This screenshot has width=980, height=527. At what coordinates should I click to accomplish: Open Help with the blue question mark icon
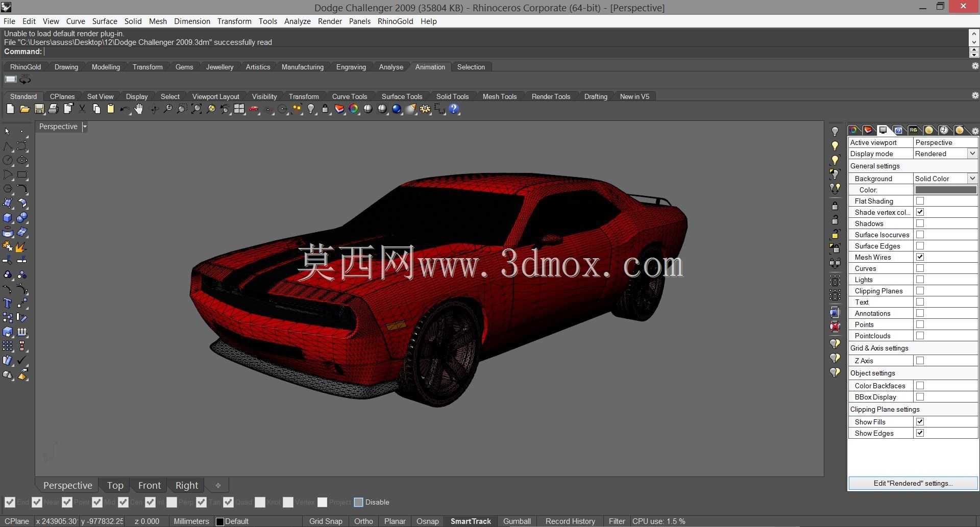[454, 109]
